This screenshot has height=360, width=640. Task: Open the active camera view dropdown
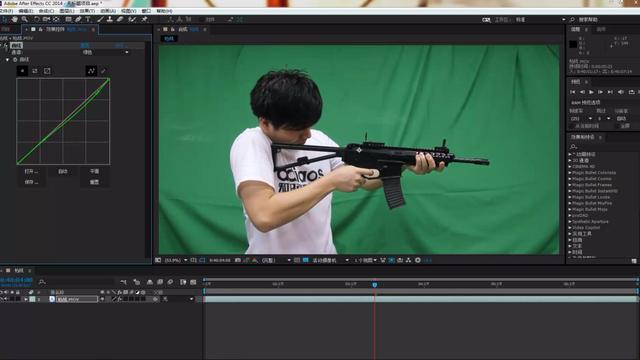click(x=330, y=260)
